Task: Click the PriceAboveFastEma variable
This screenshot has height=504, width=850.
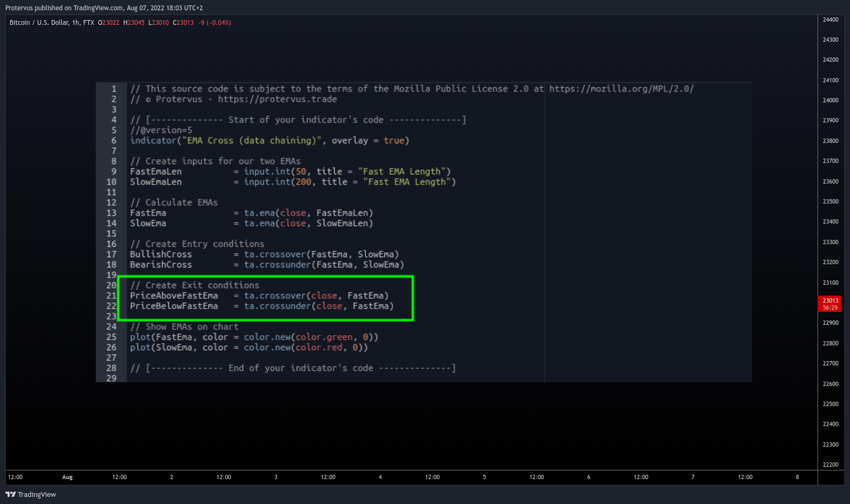Action: coord(174,296)
